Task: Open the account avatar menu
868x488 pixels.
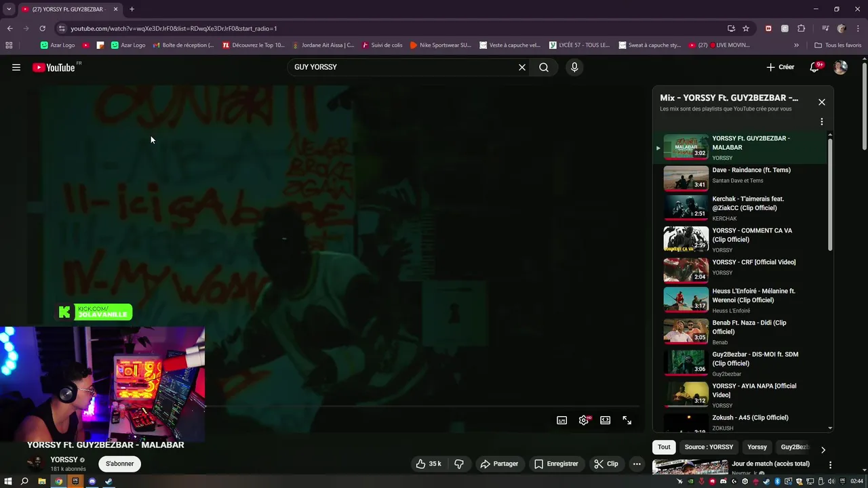Action: 840,67
